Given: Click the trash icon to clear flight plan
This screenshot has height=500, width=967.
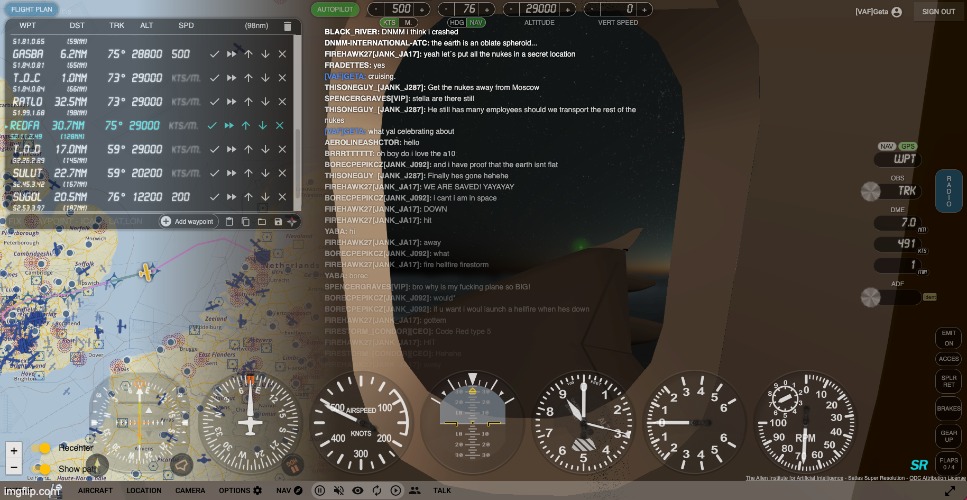Looking at the screenshot, I should pos(287,26).
